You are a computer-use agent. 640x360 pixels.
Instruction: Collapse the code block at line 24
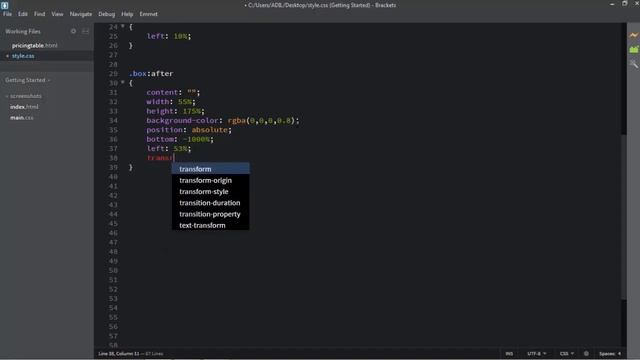click(122, 26)
